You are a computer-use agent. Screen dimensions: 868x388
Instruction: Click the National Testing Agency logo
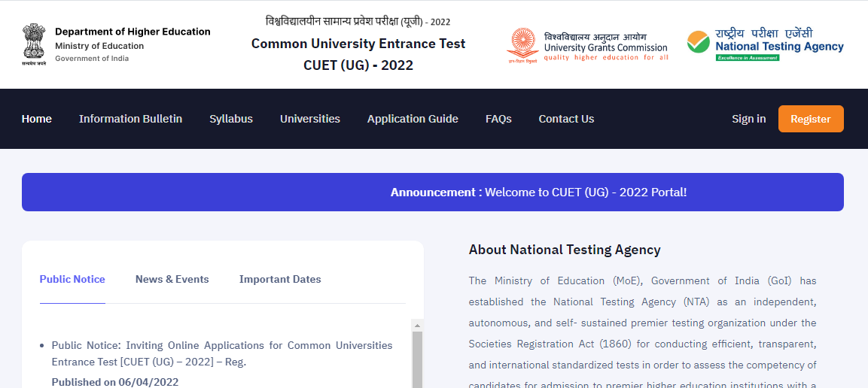(x=766, y=44)
